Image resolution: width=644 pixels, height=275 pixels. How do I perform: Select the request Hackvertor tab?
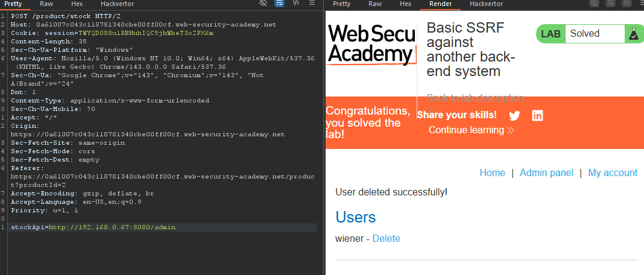coord(117,4)
